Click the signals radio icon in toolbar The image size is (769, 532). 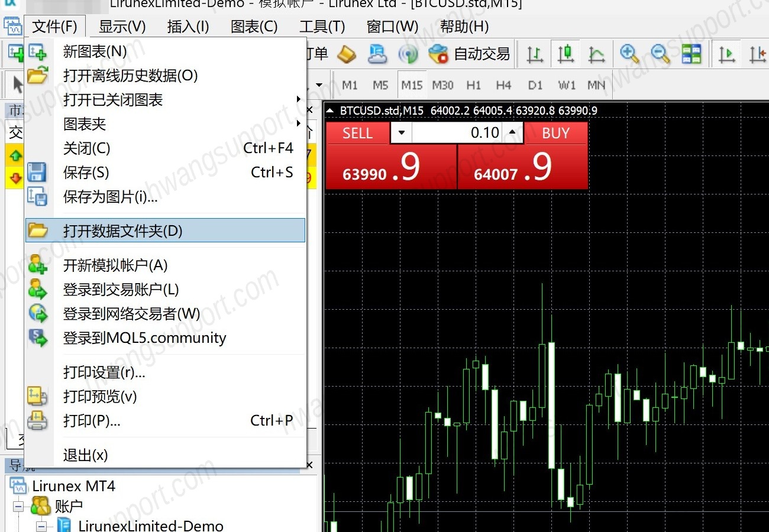pos(408,54)
